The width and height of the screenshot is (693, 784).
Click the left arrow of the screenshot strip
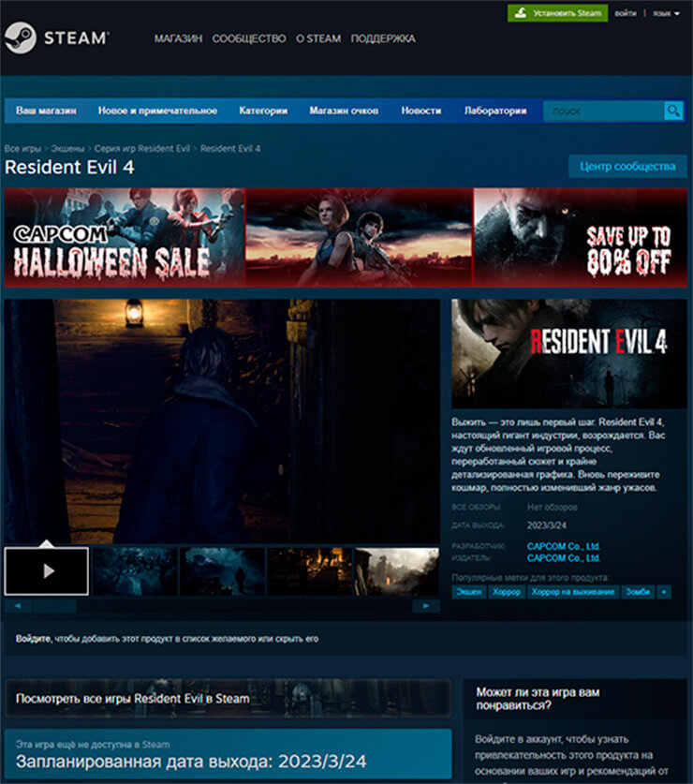tap(18, 605)
